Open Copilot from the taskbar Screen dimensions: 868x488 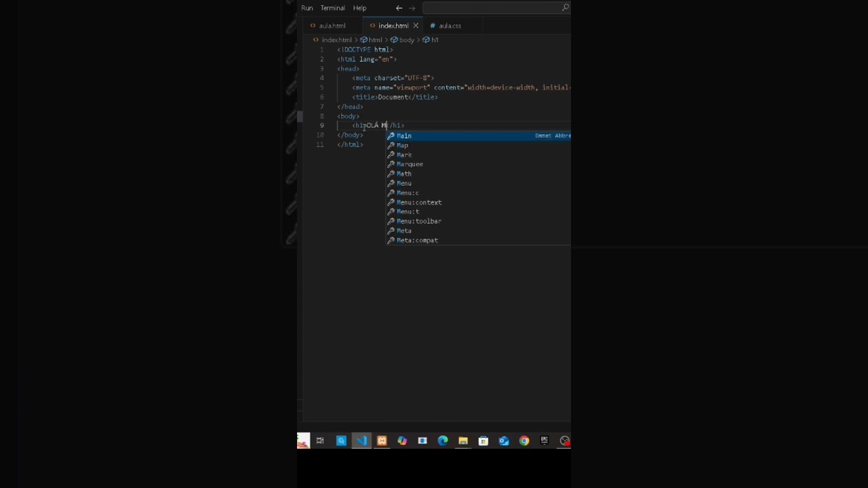402,441
